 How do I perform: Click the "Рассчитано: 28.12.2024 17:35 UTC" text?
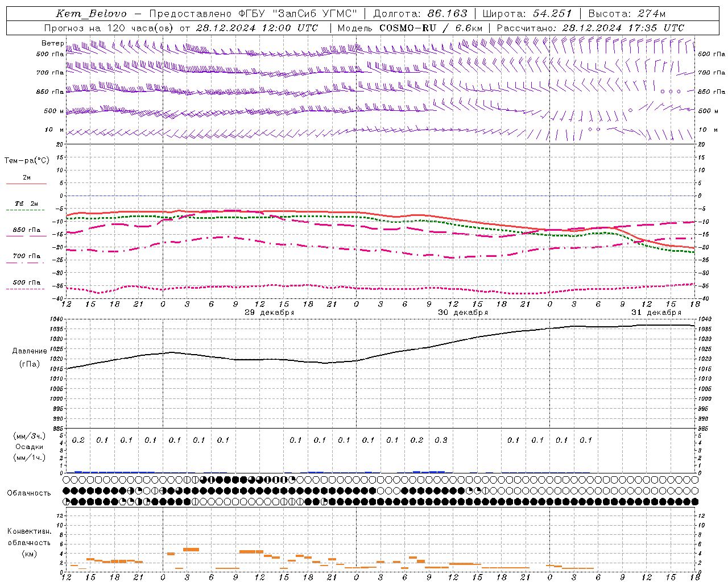click(590, 28)
